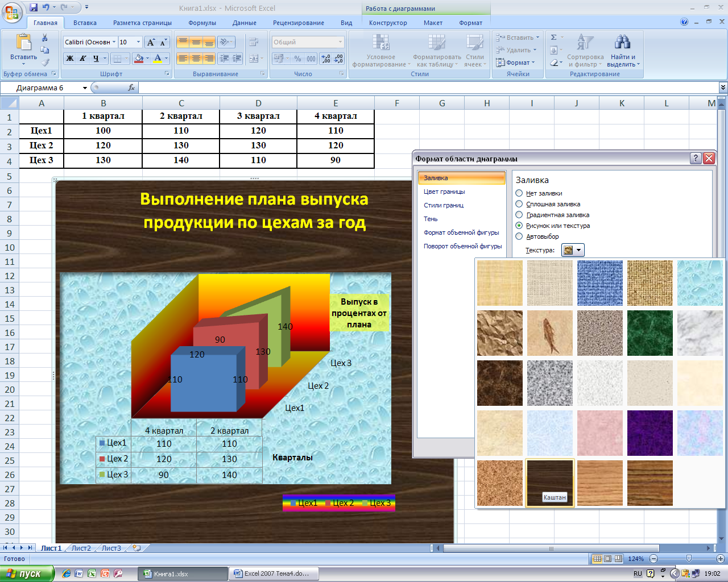Click the increase decimal icon
Image resolution: width=728 pixels, height=582 pixels.
click(x=326, y=58)
